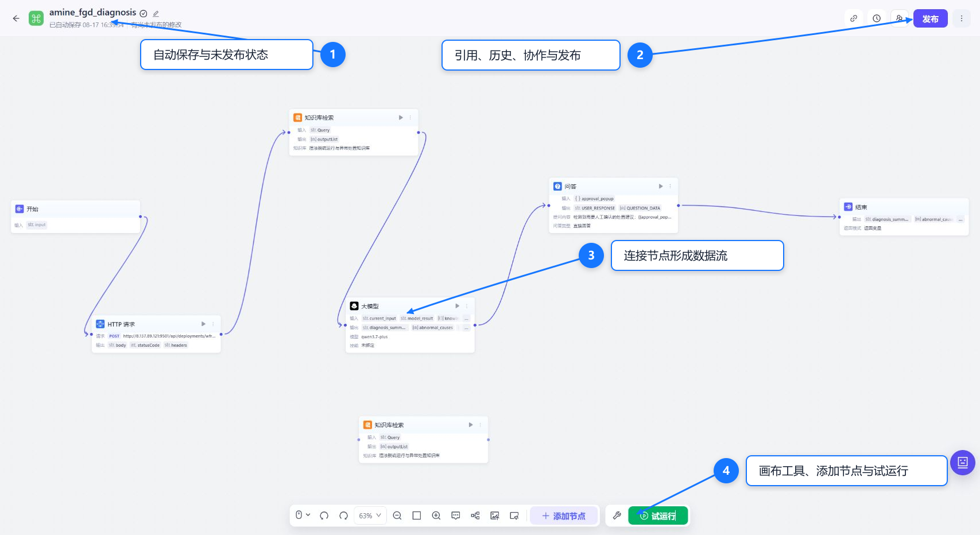980x535 pixels.
Task: Auto-arrange nodes with the layout icon
Action: tap(475, 515)
